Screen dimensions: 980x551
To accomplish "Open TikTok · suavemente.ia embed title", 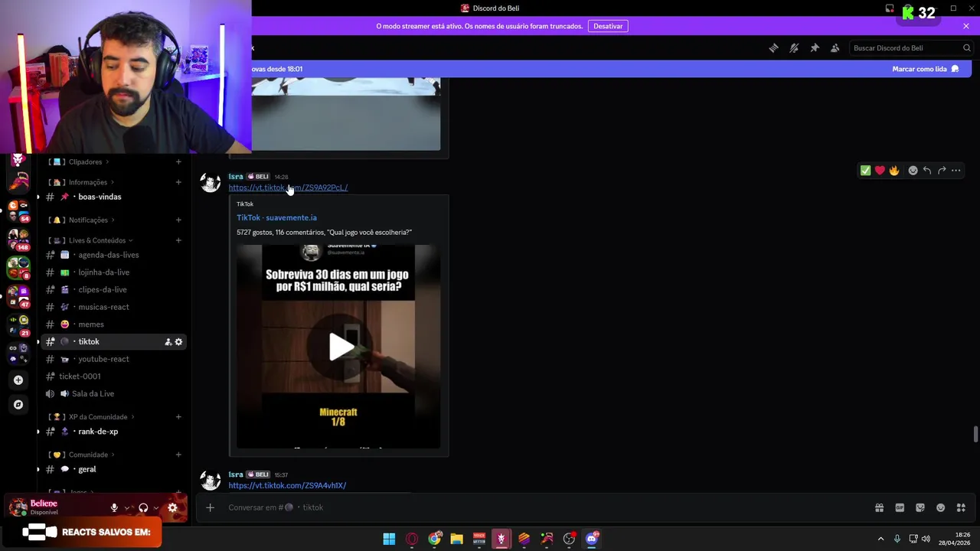I will pyautogui.click(x=276, y=217).
